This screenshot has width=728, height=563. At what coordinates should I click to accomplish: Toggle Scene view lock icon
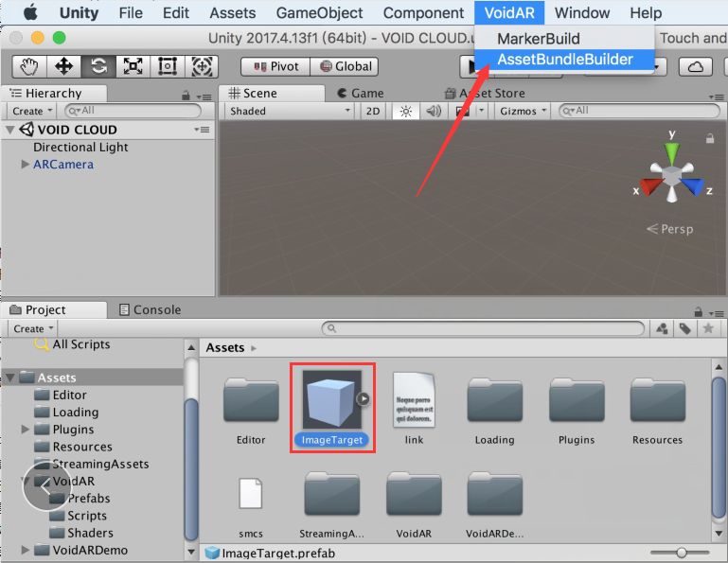tap(710, 138)
